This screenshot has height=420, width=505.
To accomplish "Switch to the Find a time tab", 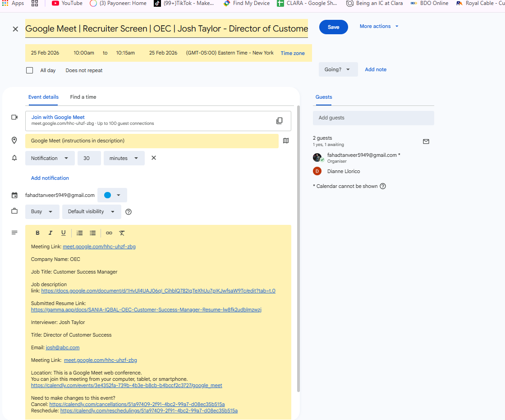I will [83, 97].
